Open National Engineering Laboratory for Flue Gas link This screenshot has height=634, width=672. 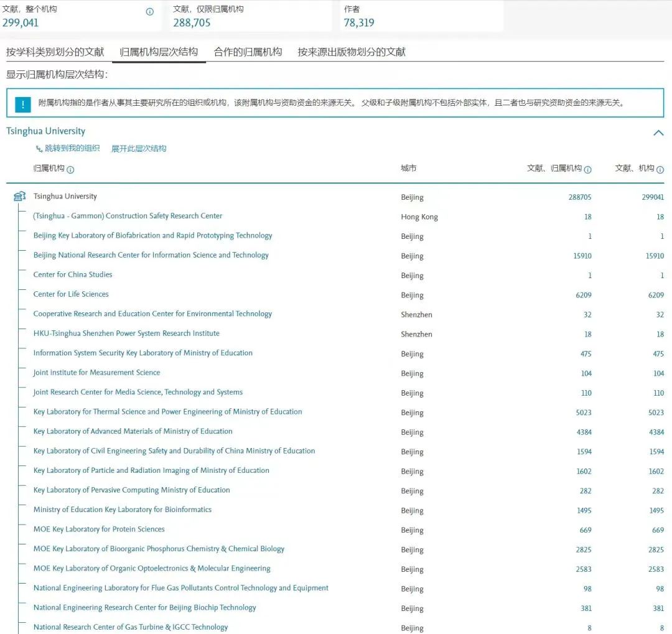point(181,588)
